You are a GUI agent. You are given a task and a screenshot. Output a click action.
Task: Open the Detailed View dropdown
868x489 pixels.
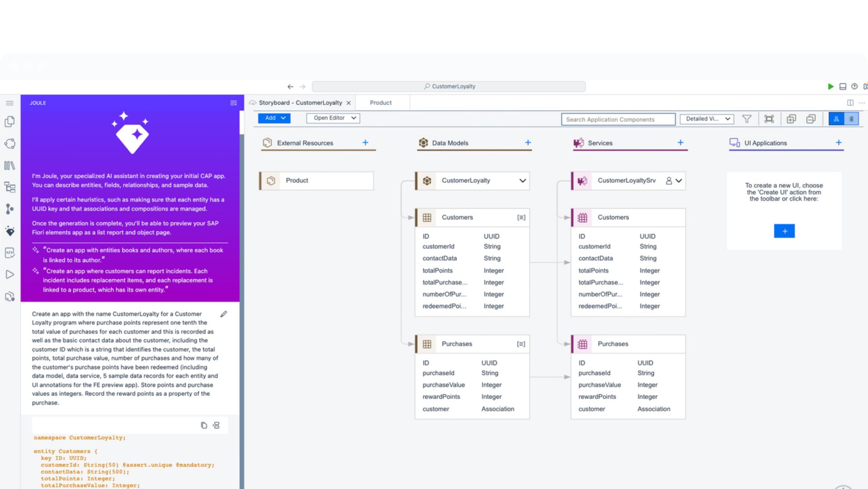707,119
